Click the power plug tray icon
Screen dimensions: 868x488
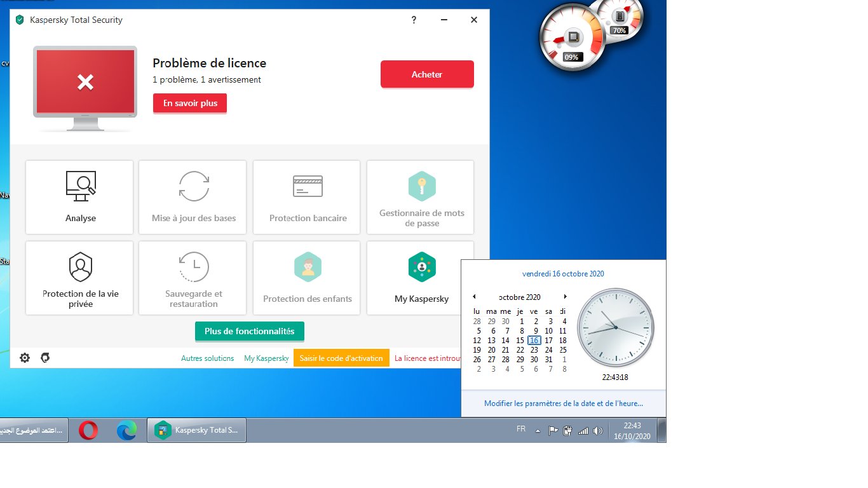coord(569,431)
